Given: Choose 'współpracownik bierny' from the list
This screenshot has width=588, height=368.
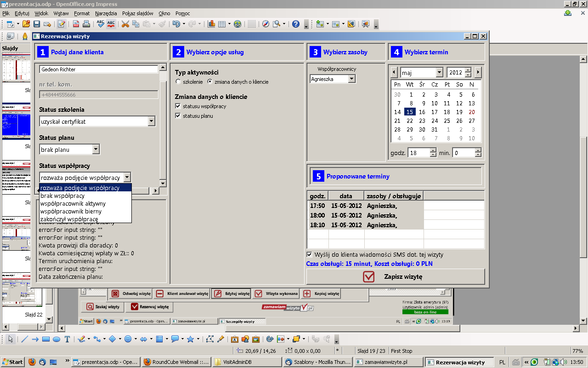Looking at the screenshot, I should 85,211.
